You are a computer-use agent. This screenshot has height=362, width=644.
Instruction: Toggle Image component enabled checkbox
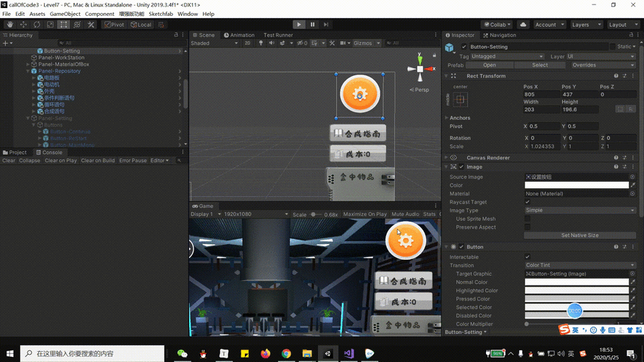(x=461, y=167)
